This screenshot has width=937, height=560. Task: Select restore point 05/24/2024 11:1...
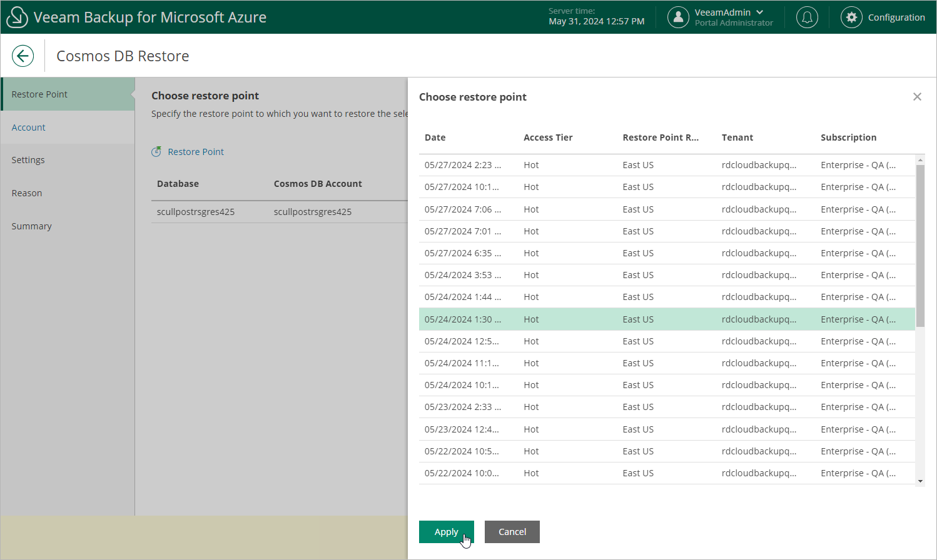(x=667, y=363)
